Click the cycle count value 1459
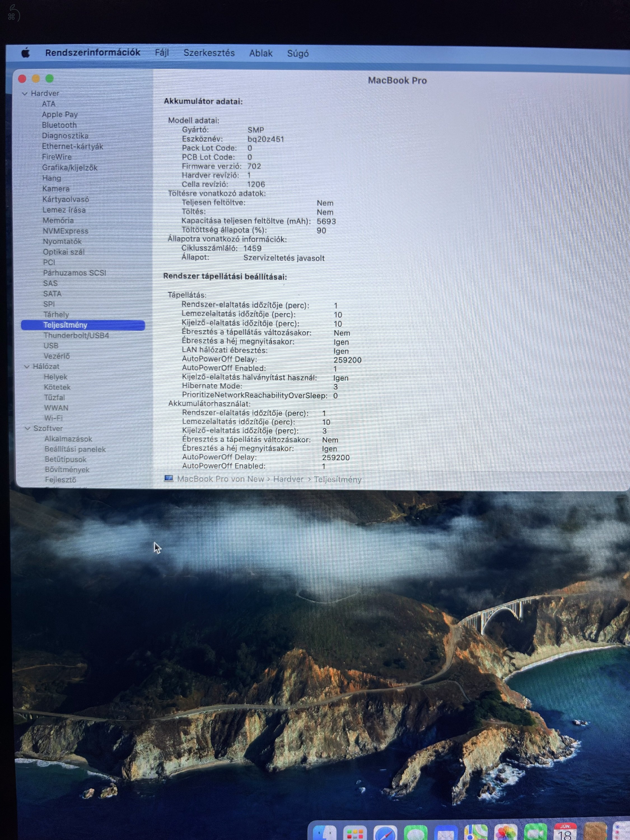630x840 pixels. click(x=253, y=248)
